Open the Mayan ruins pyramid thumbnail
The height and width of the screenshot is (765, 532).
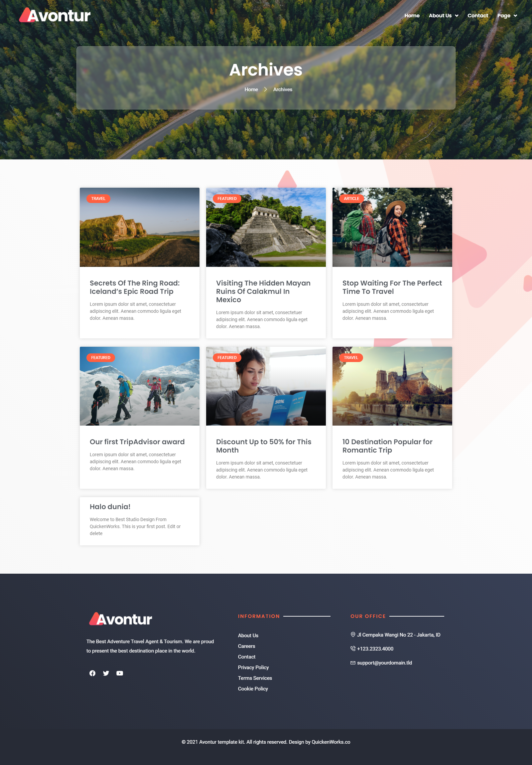point(266,227)
